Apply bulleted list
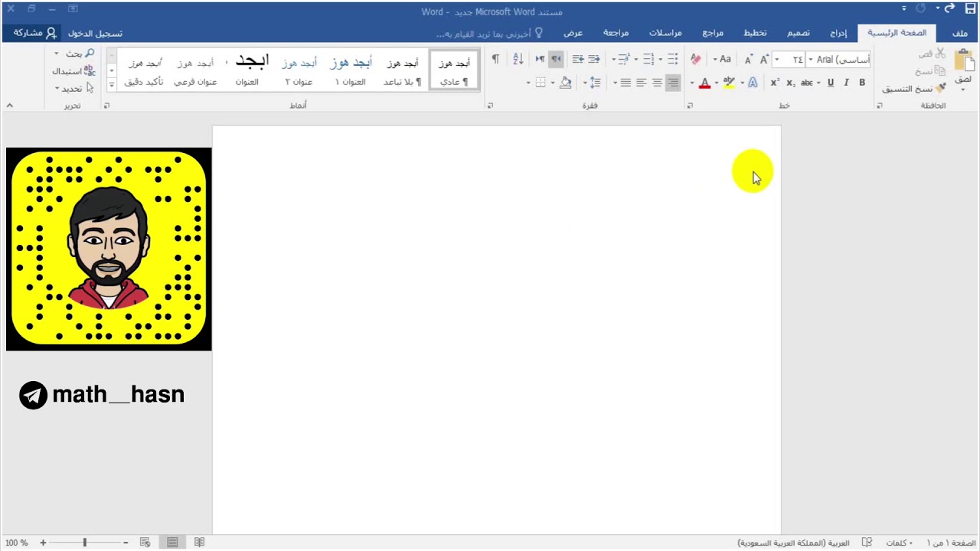This screenshot has width=980, height=551. coord(673,60)
